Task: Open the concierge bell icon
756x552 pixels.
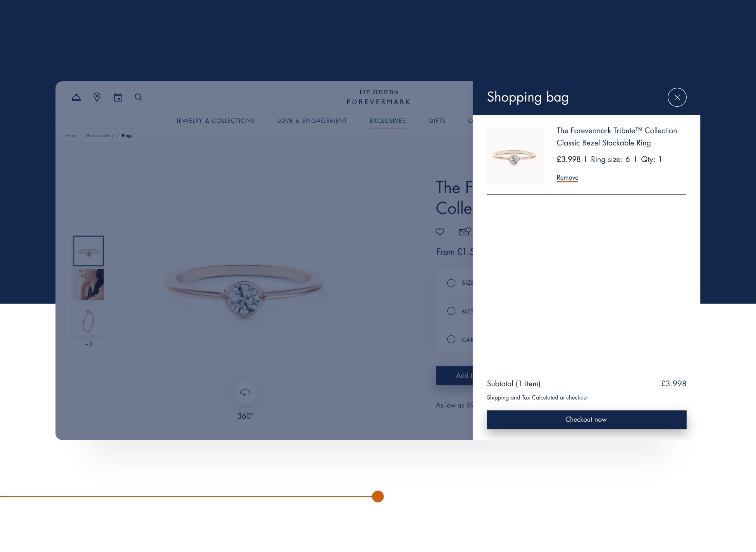Action: (x=76, y=97)
